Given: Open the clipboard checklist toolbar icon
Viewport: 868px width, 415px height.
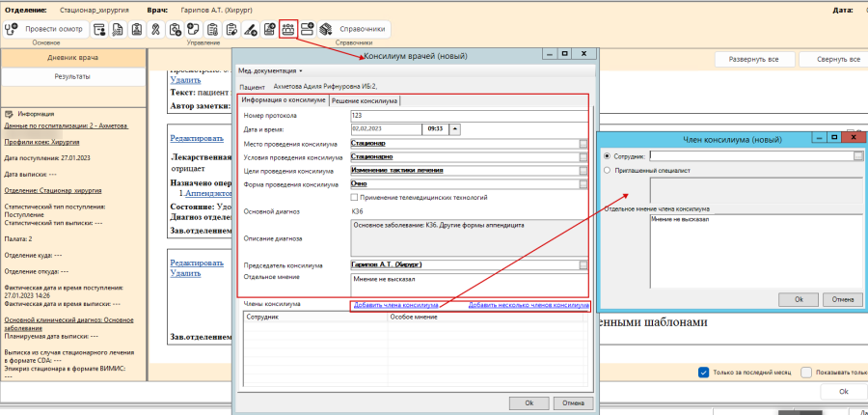Looking at the screenshot, I should [212, 29].
